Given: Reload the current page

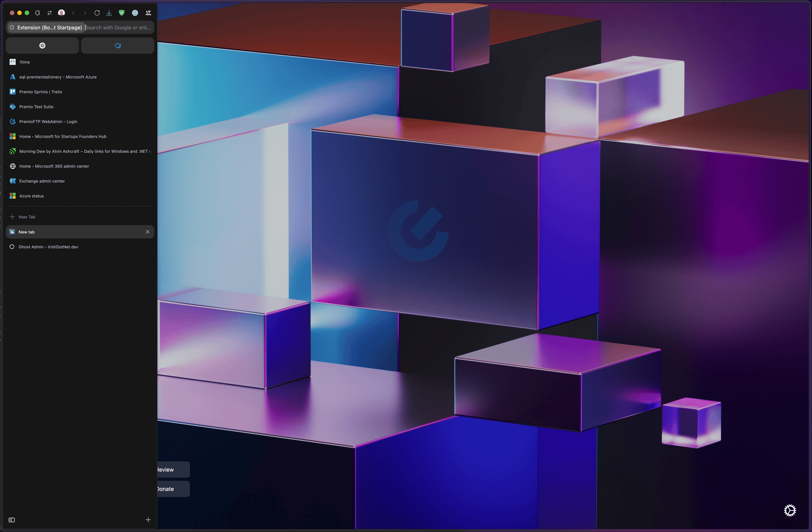Looking at the screenshot, I should click(x=97, y=13).
